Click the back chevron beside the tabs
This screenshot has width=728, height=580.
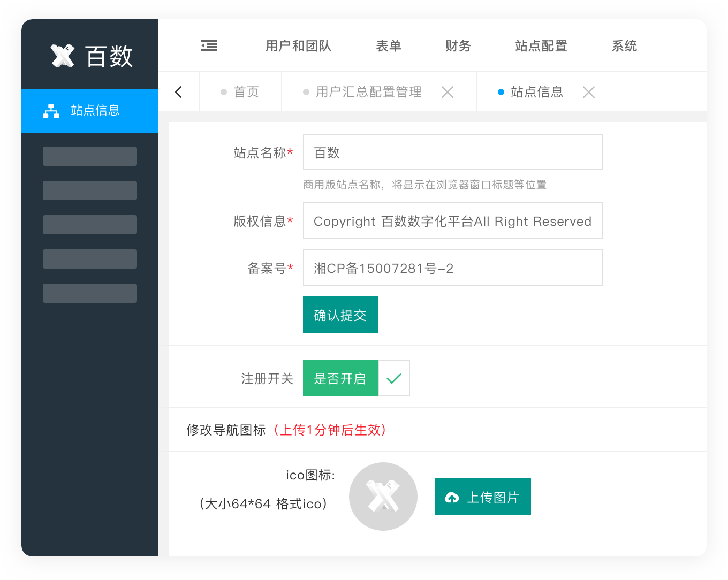coord(179,91)
